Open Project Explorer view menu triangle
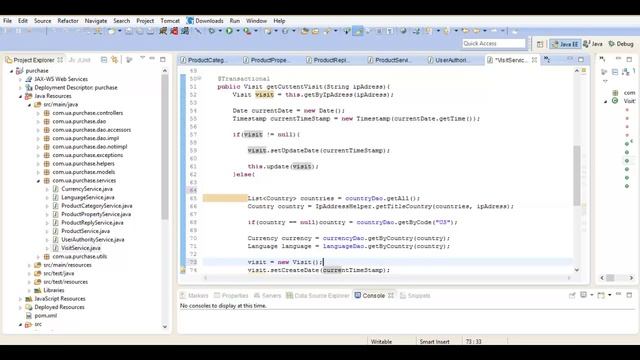Image resolution: width=640 pixels, height=360 pixels. pyautogui.click(x=142, y=59)
